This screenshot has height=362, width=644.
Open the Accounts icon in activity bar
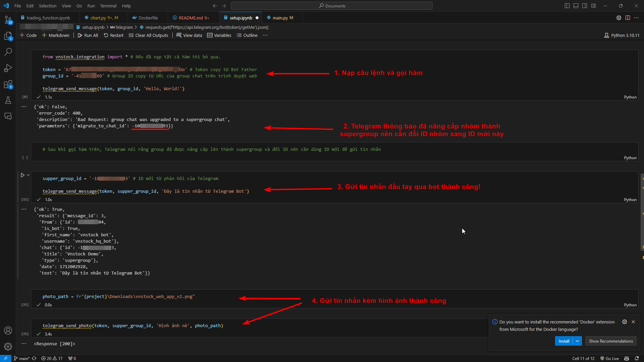click(8, 330)
